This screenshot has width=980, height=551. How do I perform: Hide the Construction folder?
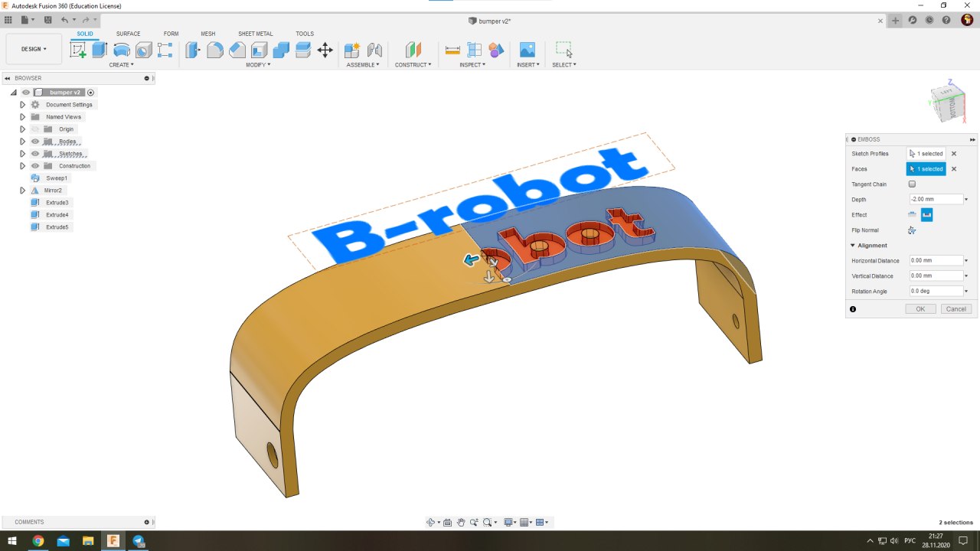[x=35, y=166]
